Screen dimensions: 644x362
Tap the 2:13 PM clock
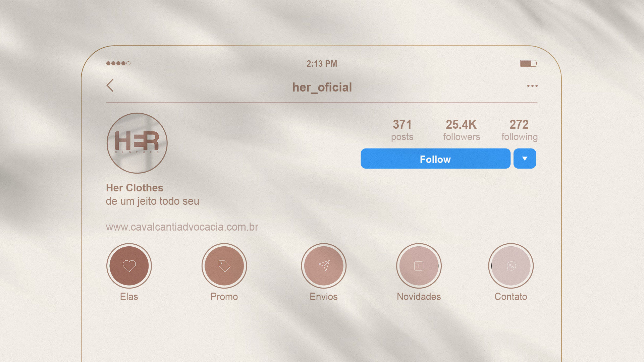tap(322, 64)
